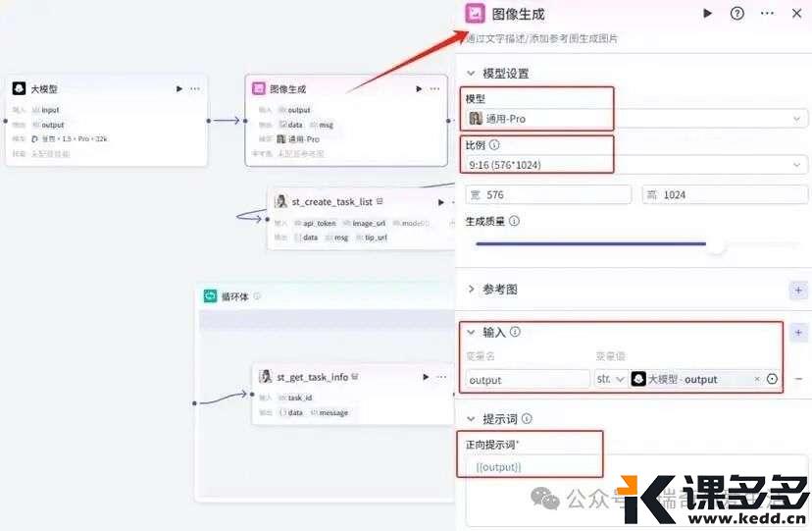This screenshot has height=531, width=812.
Task: Open the 比例 9:16 dropdown
Action: point(636,165)
